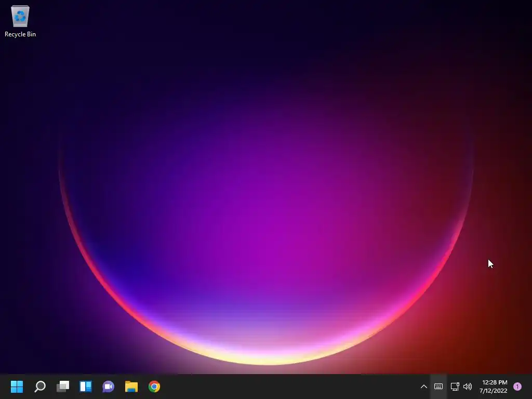Open volume speaker tray icon
This screenshot has width=532, height=399.
[x=468, y=387]
